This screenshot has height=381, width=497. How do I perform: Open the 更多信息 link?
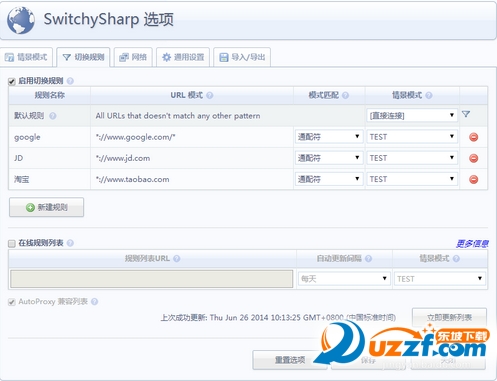point(472,244)
